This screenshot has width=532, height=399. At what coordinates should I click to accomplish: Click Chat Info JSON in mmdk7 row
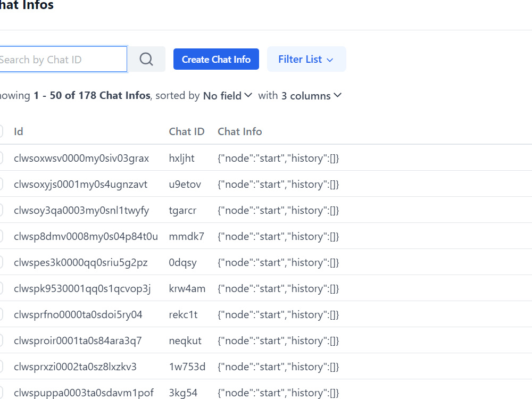coord(278,237)
